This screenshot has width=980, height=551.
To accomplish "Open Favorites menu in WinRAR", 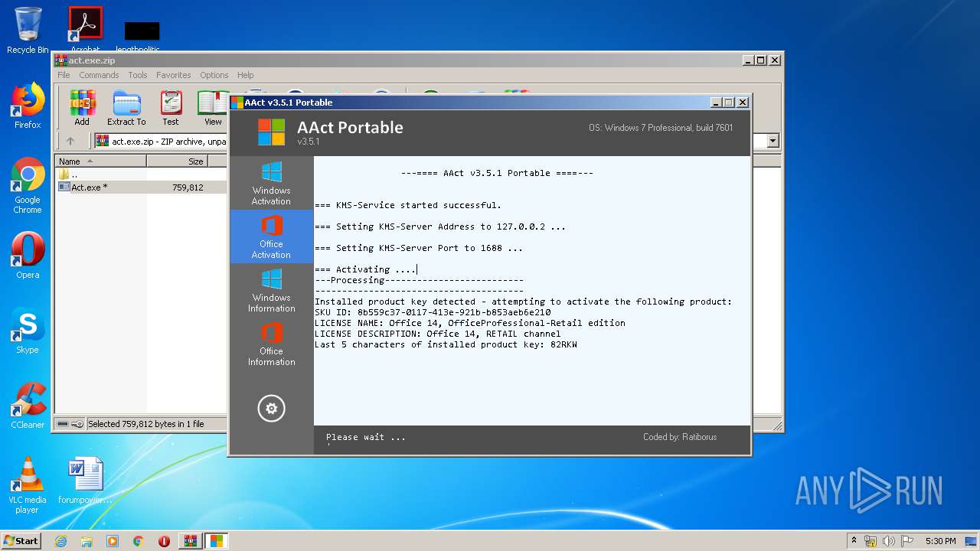I will click(x=174, y=75).
